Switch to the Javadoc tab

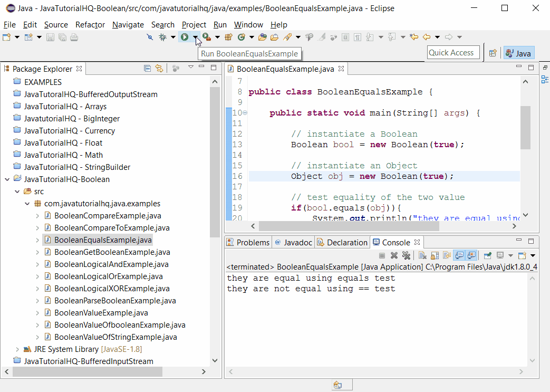pos(293,243)
